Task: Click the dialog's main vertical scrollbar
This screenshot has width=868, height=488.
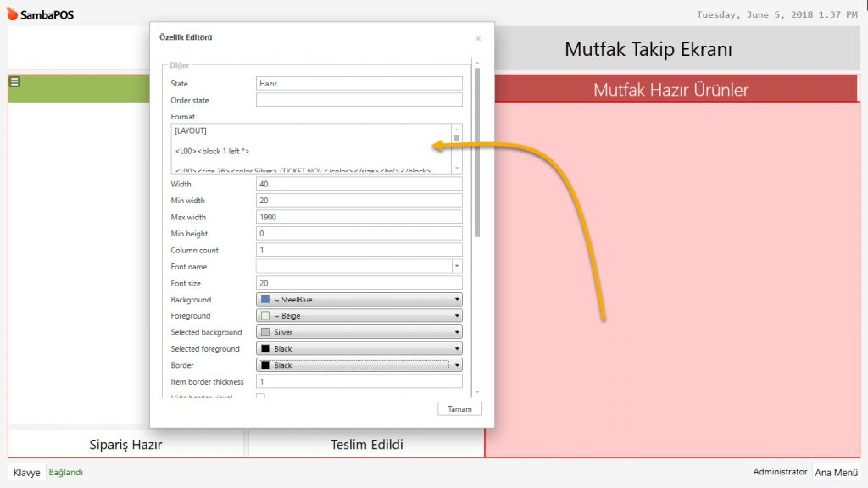Action: pyautogui.click(x=477, y=152)
